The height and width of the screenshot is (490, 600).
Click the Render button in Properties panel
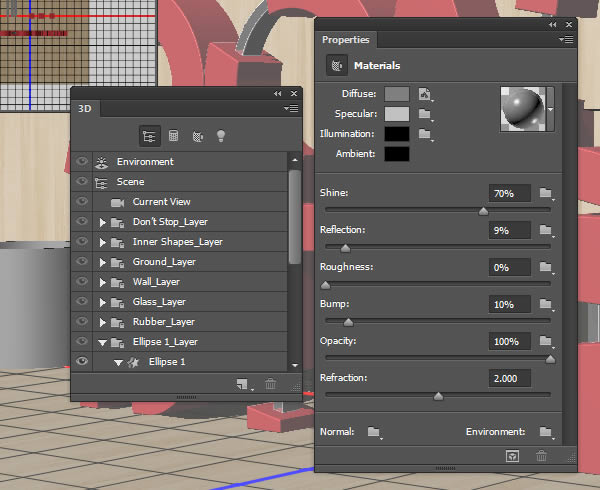click(x=512, y=456)
